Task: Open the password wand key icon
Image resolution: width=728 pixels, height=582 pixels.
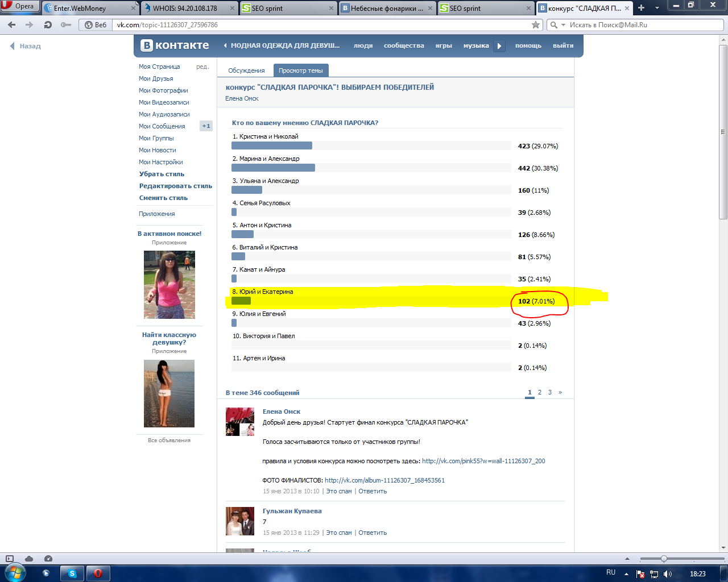Action: 66,25
